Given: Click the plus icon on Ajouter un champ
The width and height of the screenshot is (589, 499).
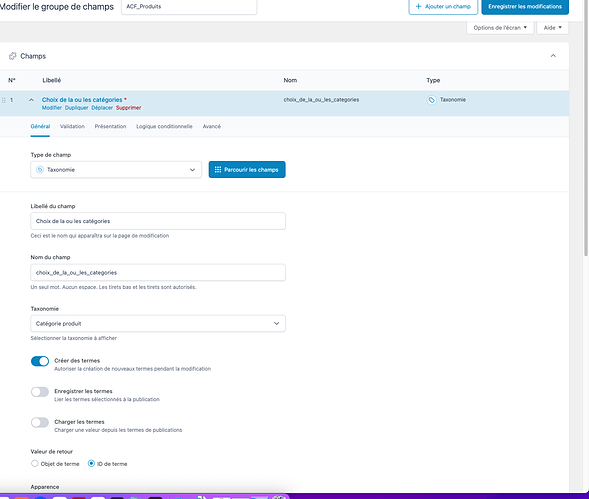Looking at the screenshot, I should (418, 6).
